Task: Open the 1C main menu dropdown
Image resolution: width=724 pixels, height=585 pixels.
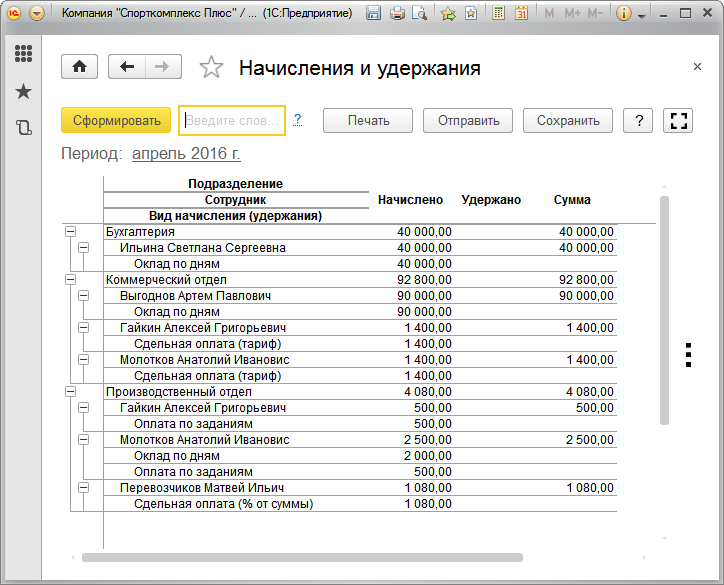Action: (37, 14)
